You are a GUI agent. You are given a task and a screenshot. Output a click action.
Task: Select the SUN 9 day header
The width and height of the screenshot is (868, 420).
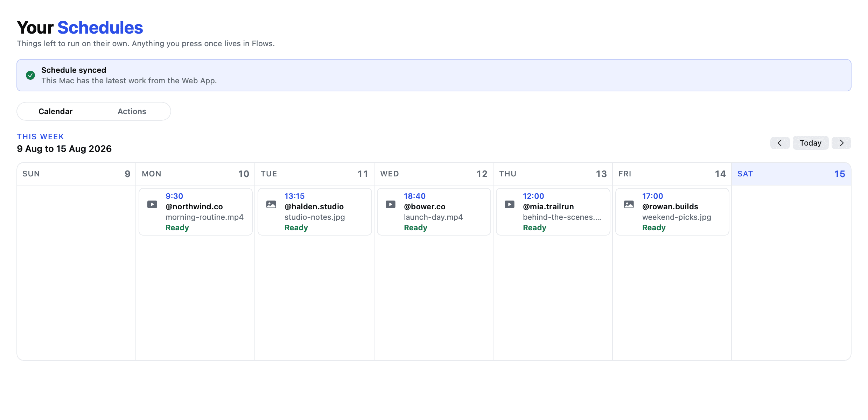(x=76, y=174)
